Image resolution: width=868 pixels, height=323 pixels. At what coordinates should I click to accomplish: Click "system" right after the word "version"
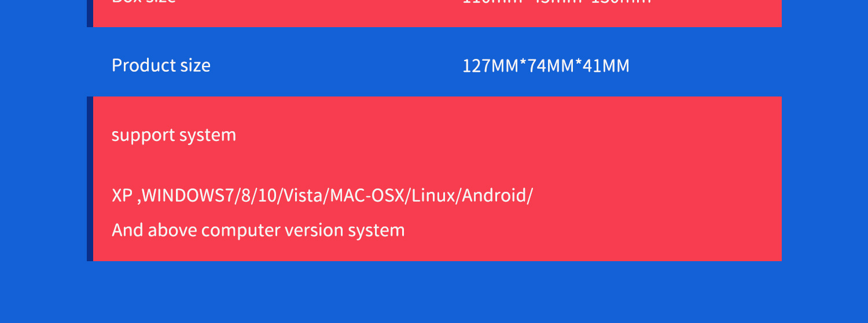point(376,231)
